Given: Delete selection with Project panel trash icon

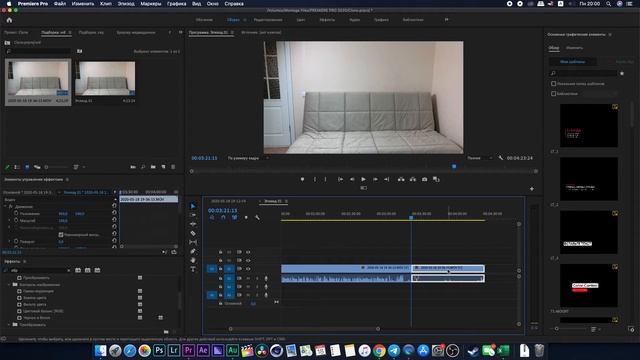Looking at the screenshot, I should coord(173,167).
